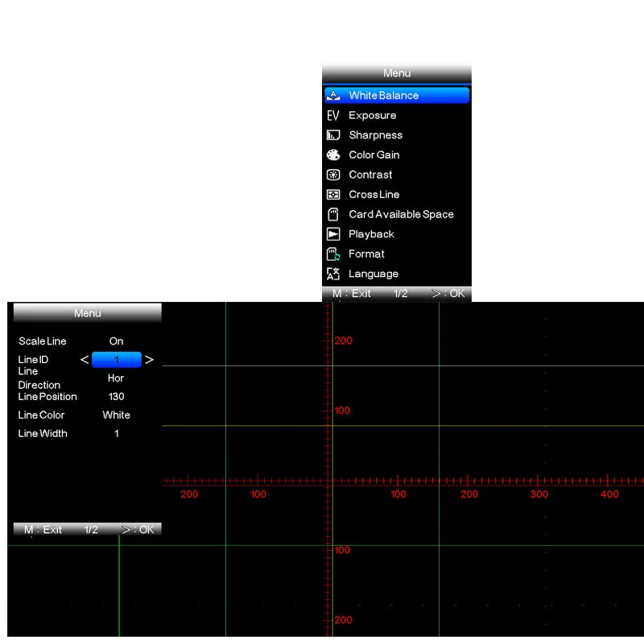Viewport: 644px width, 644px height.
Task: Open the Cross Line icon
Action: click(333, 194)
